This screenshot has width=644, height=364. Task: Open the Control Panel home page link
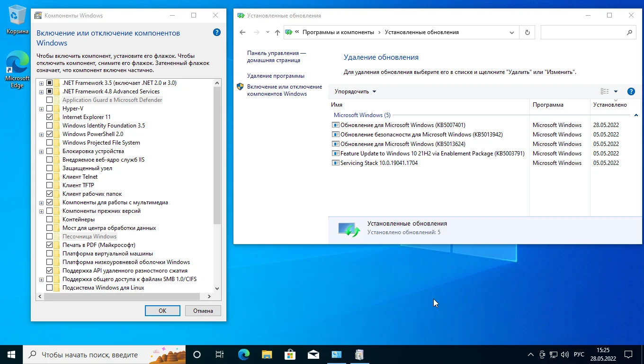tap(277, 57)
